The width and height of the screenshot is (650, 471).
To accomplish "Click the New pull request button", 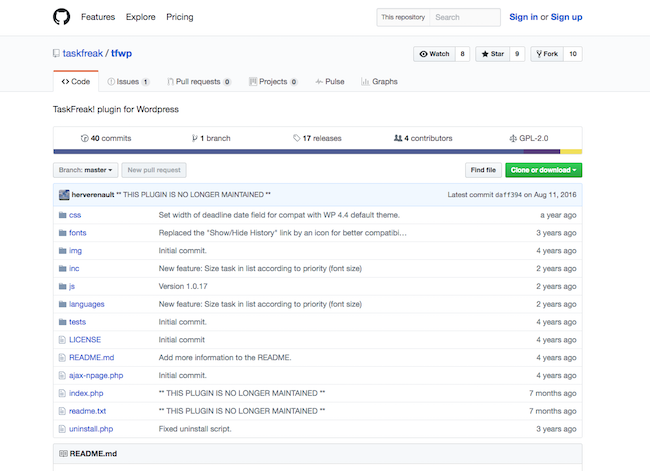I will pos(154,170).
